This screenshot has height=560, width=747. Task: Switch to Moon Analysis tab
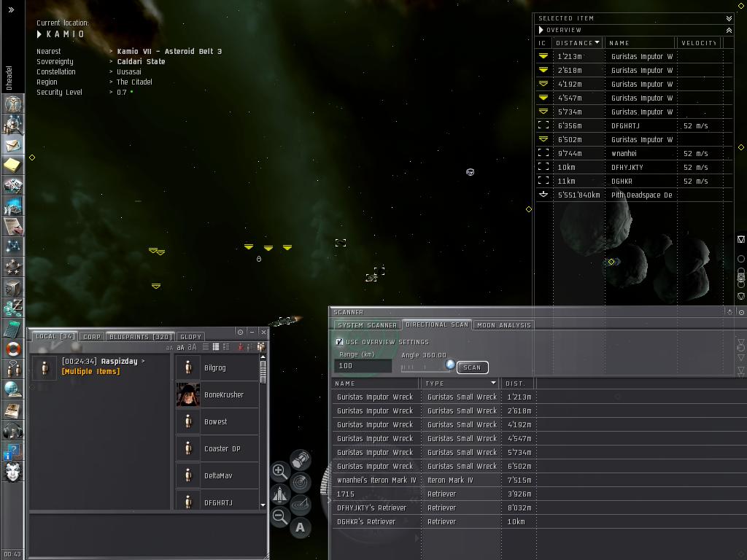click(503, 324)
